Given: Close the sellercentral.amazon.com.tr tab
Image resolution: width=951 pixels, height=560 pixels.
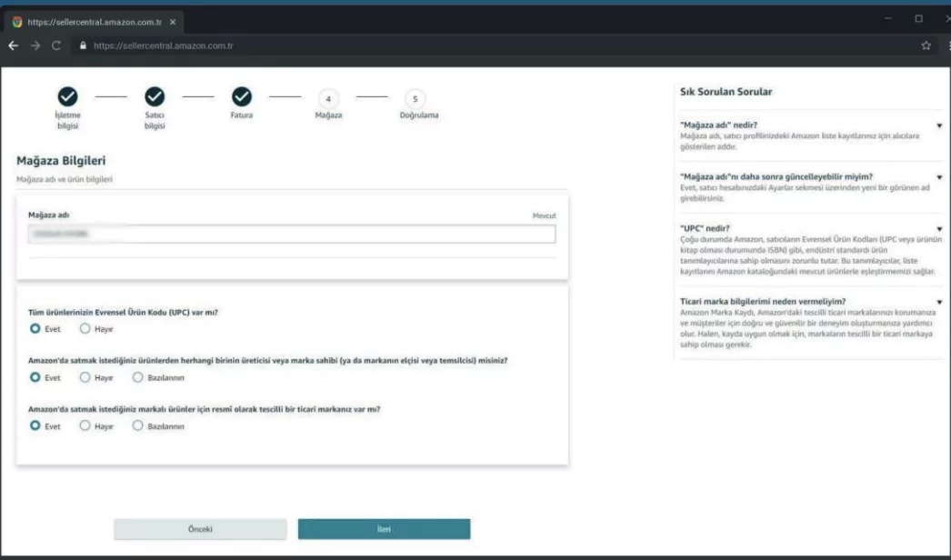Looking at the screenshot, I should point(173,22).
